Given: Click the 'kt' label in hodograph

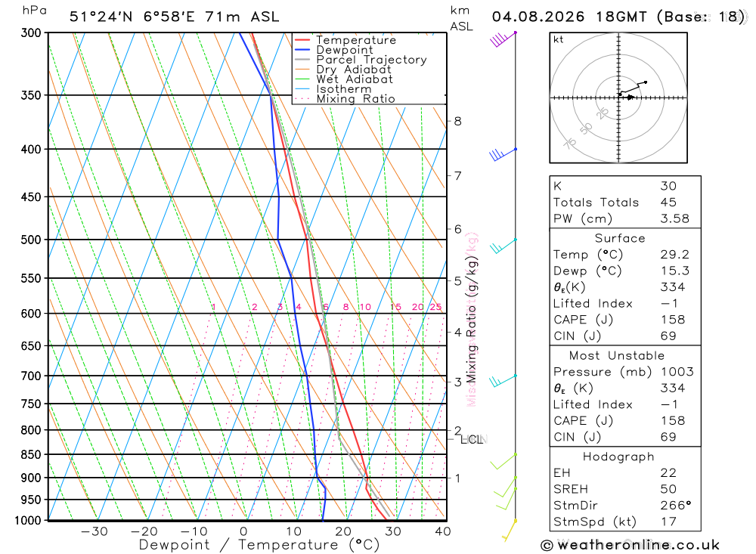Looking at the screenshot, I should click(x=559, y=39).
